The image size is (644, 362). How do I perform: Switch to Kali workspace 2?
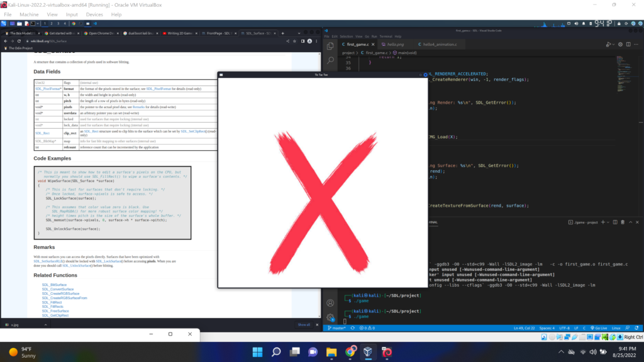[52, 24]
